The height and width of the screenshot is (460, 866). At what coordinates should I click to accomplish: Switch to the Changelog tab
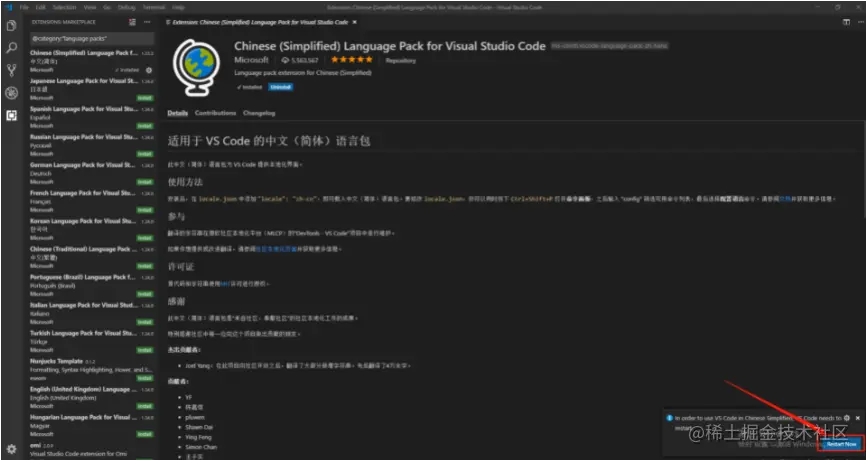(259, 113)
